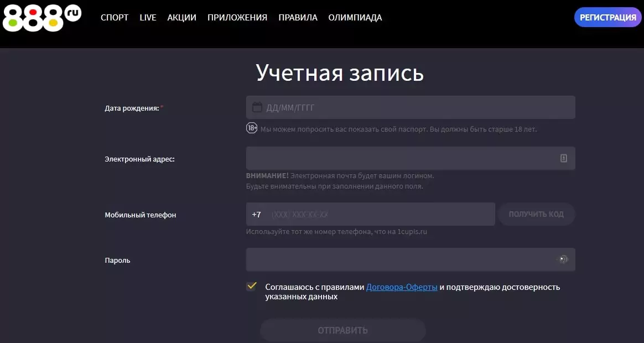Click the passport age requirement notice text
Screen dimensions: 644x343
click(x=398, y=129)
